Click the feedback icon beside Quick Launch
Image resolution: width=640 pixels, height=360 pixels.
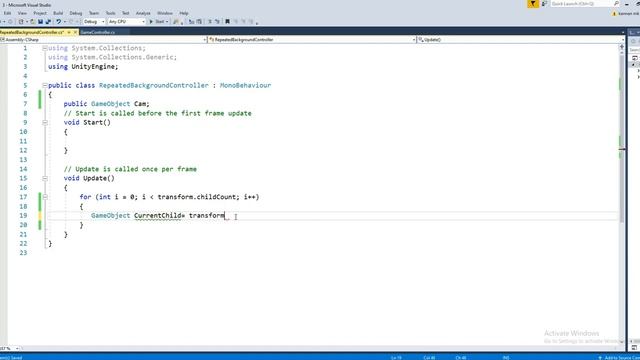pos(544,4)
